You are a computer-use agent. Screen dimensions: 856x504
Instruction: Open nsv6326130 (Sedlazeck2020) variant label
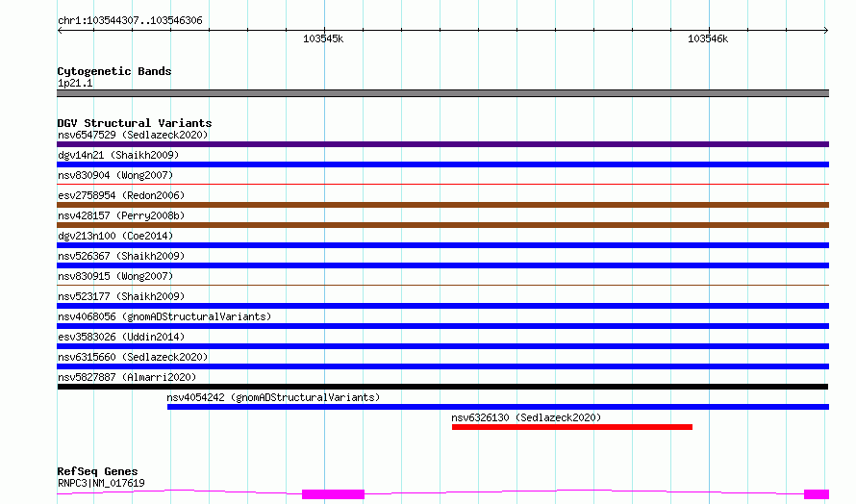(526, 417)
